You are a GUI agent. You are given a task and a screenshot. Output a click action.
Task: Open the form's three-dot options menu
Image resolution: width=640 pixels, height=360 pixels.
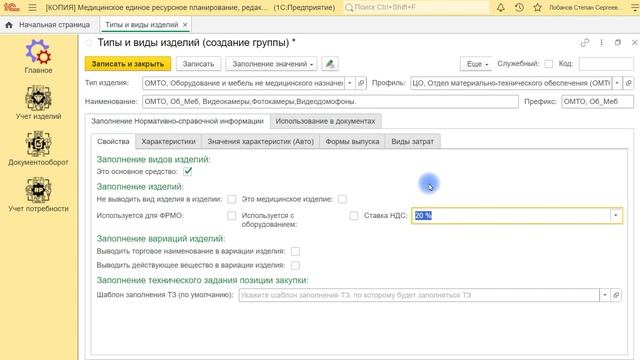(x=602, y=42)
